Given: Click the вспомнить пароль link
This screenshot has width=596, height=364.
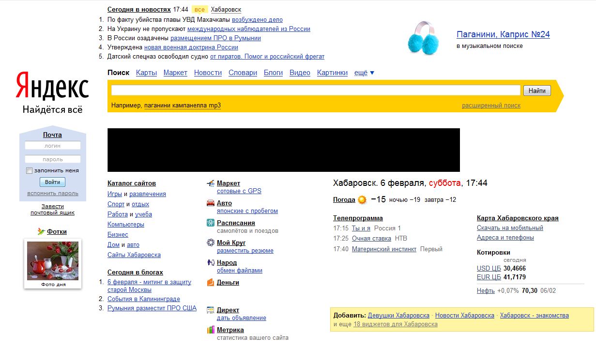Looking at the screenshot, I should (53, 194).
